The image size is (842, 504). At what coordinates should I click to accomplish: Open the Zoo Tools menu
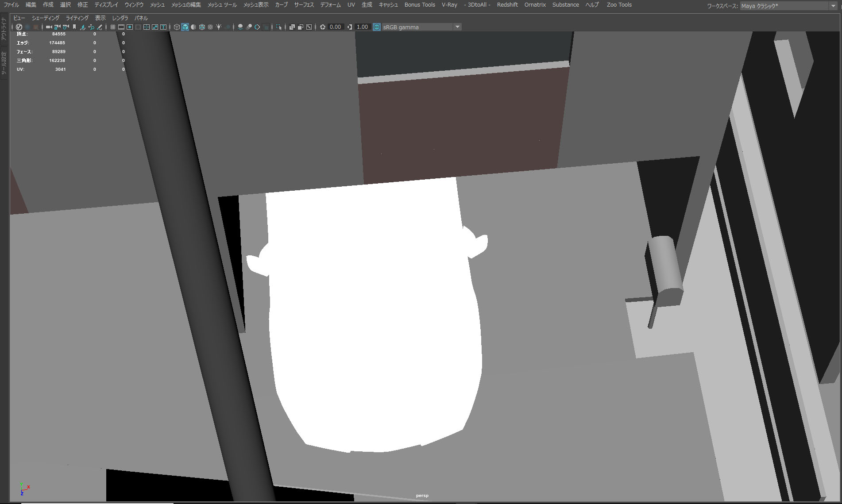[619, 5]
